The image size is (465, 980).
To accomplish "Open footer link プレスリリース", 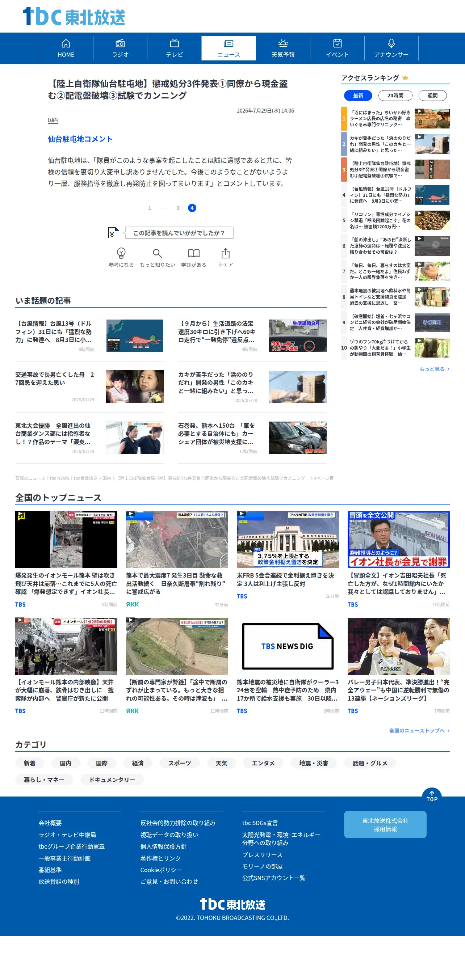I will (263, 854).
